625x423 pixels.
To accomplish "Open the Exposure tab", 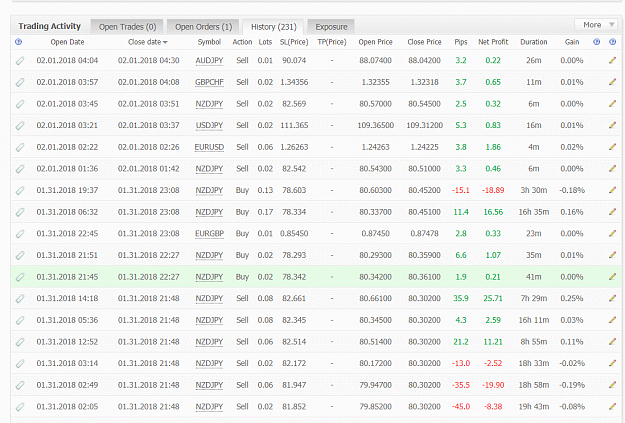I will point(331,27).
